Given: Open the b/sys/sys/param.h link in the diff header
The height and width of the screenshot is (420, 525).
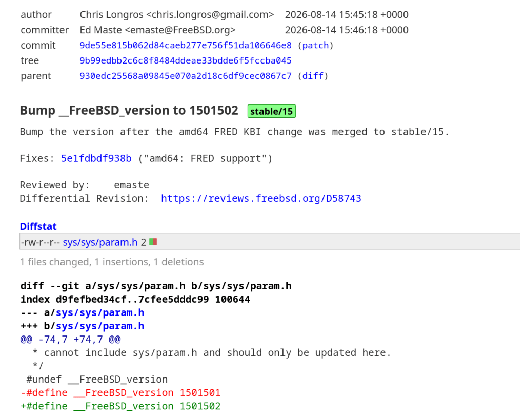Looking at the screenshot, I should (100, 326).
